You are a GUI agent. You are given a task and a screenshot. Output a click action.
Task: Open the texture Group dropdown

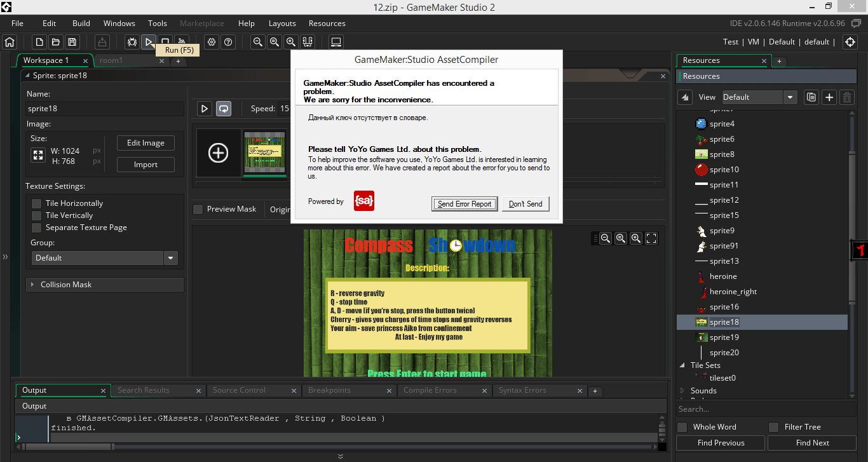pos(104,258)
